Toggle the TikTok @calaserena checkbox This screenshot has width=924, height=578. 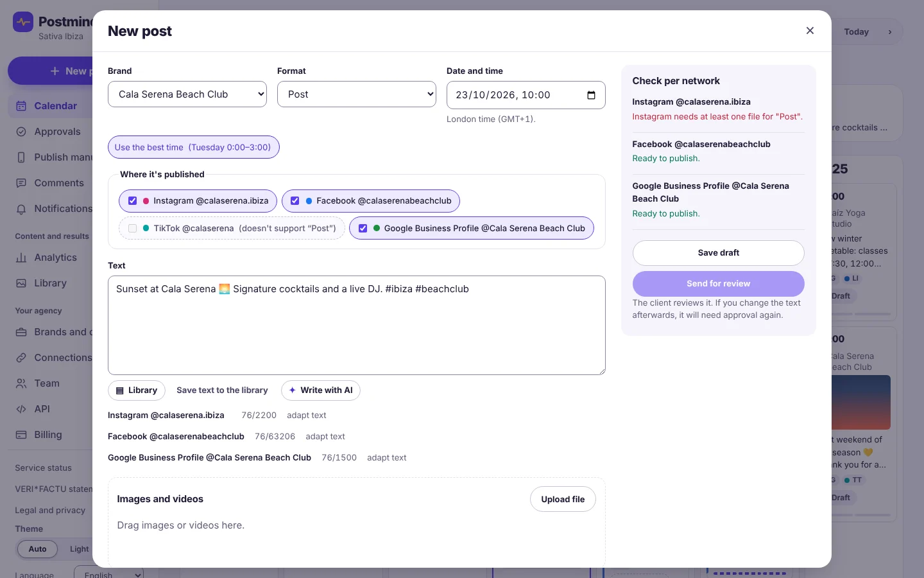point(133,229)
